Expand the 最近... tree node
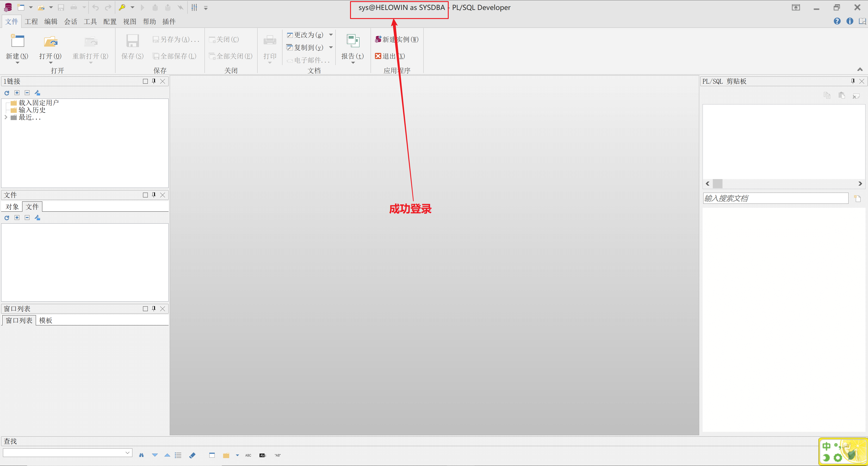This screenshot has height=466, width=868. (x=6, y=117)
